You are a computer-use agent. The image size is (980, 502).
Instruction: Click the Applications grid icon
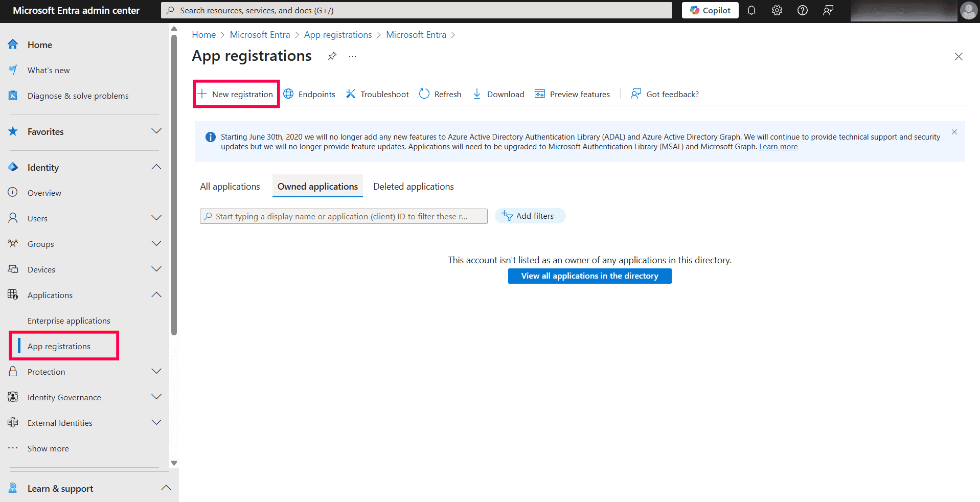coord(13,295)
